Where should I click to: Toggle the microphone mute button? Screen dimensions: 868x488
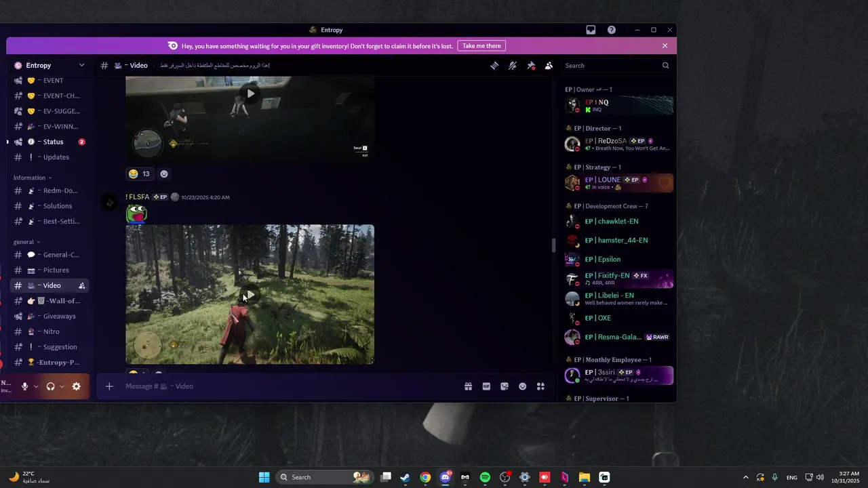[24, 386]
